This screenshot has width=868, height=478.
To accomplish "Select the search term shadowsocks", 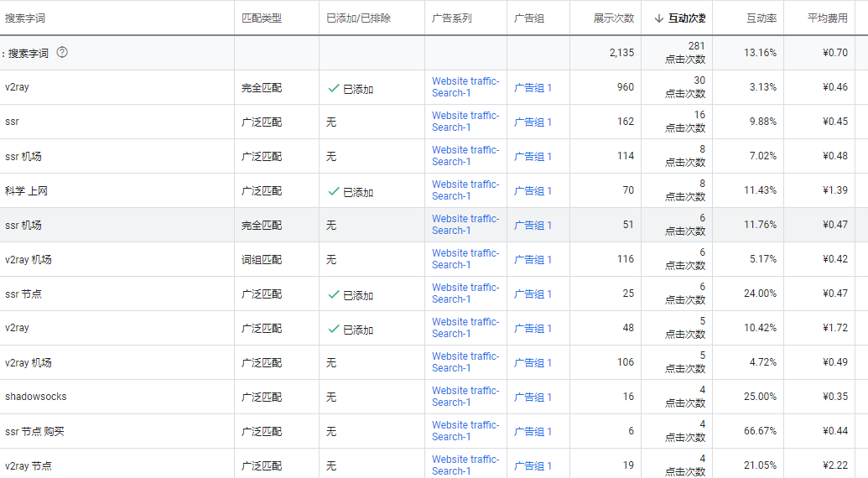I will pos(35,397).
